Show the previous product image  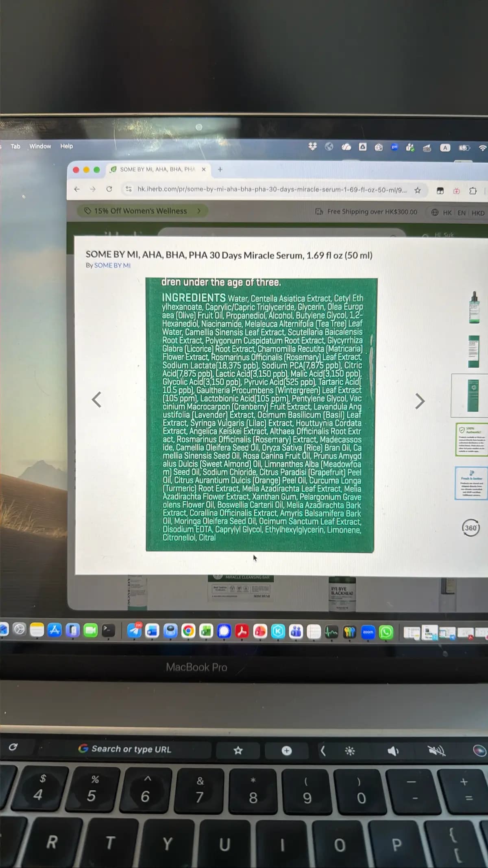[96, 399]
